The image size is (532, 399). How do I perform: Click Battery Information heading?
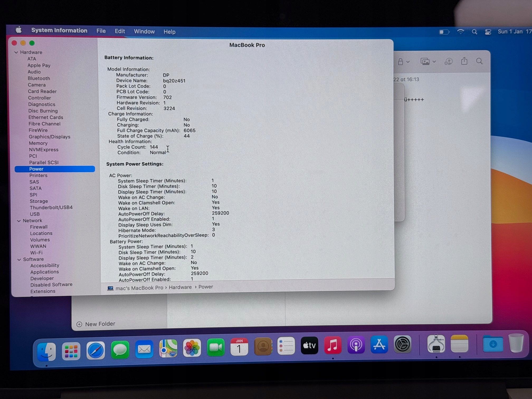129,58
